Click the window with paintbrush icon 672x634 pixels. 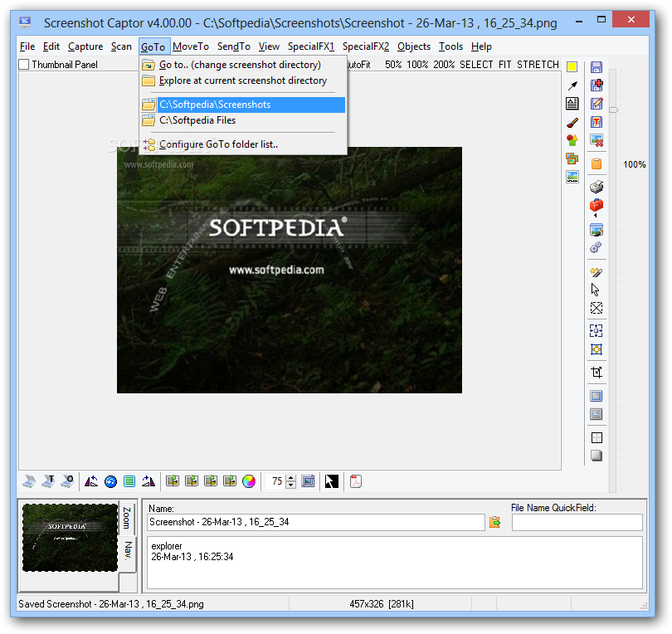(597, 230)
